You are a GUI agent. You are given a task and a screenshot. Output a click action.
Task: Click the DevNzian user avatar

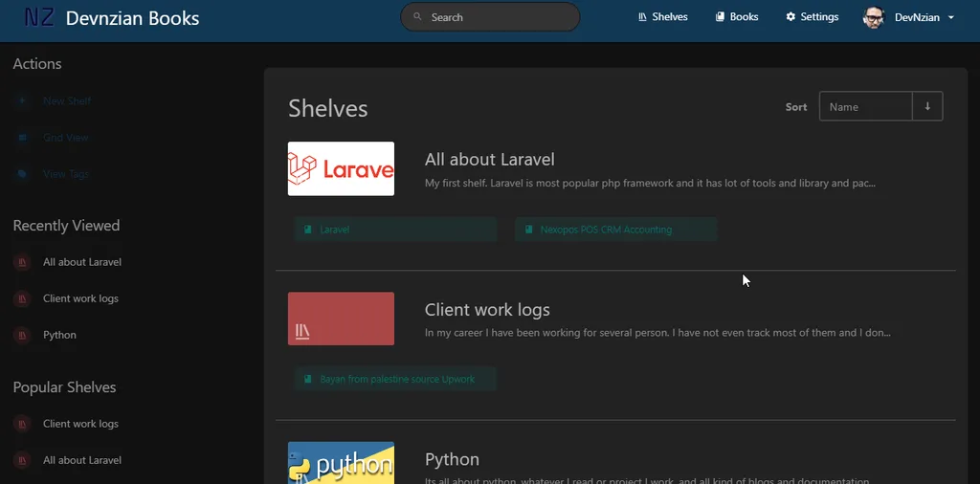[874, 17]
